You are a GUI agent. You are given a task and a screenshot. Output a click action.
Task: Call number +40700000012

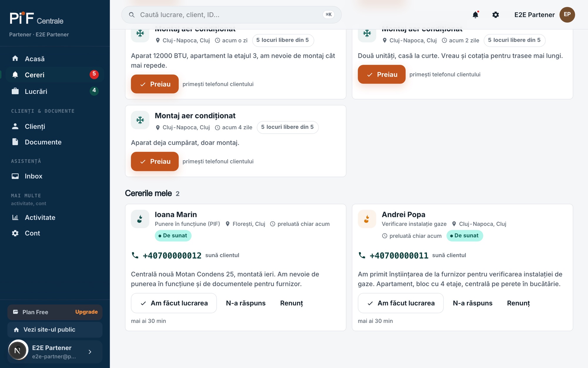[172, 256]
